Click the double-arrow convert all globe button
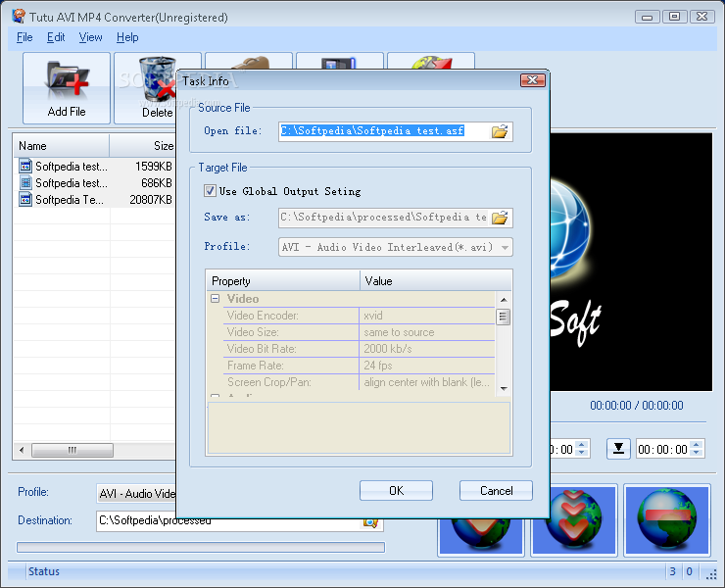725x588 pixels. (x=574, y=520)
